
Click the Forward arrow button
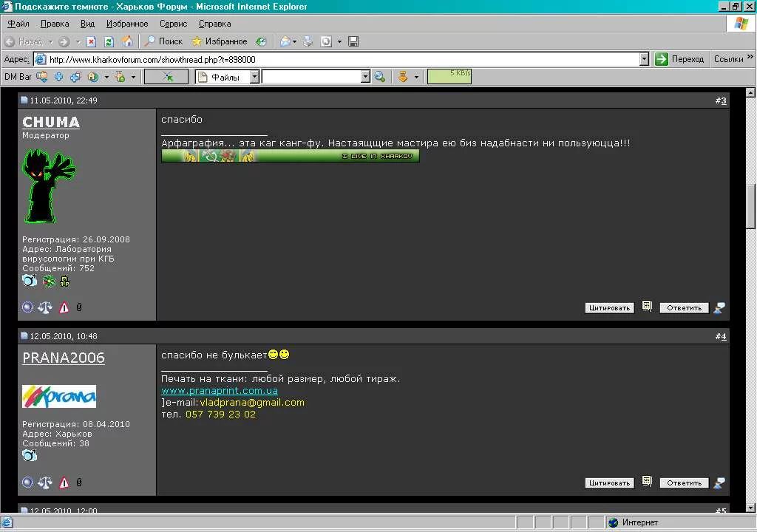(x=64, y=41)
